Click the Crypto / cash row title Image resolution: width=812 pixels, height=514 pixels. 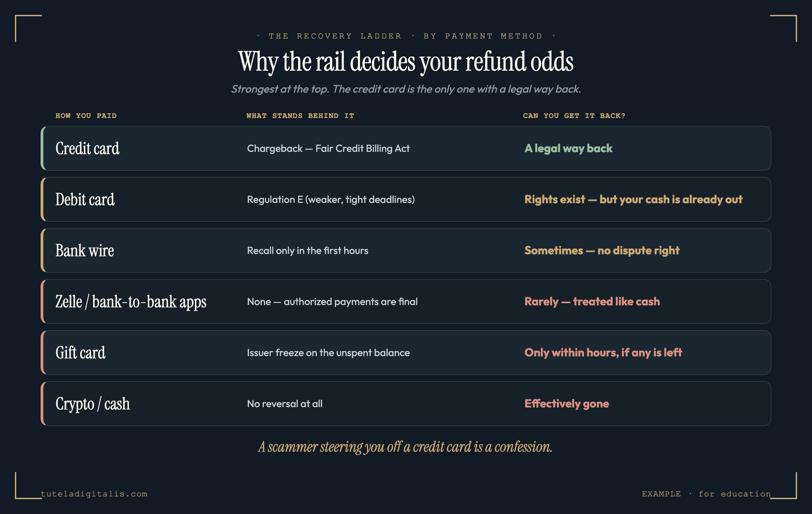click(x=93, y=404)
